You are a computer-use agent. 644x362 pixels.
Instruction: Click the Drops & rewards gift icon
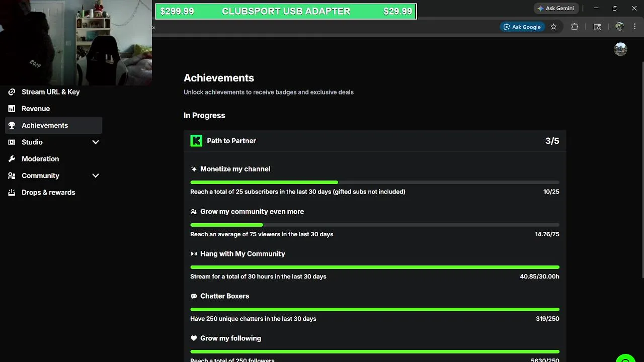tap(12, 193)
